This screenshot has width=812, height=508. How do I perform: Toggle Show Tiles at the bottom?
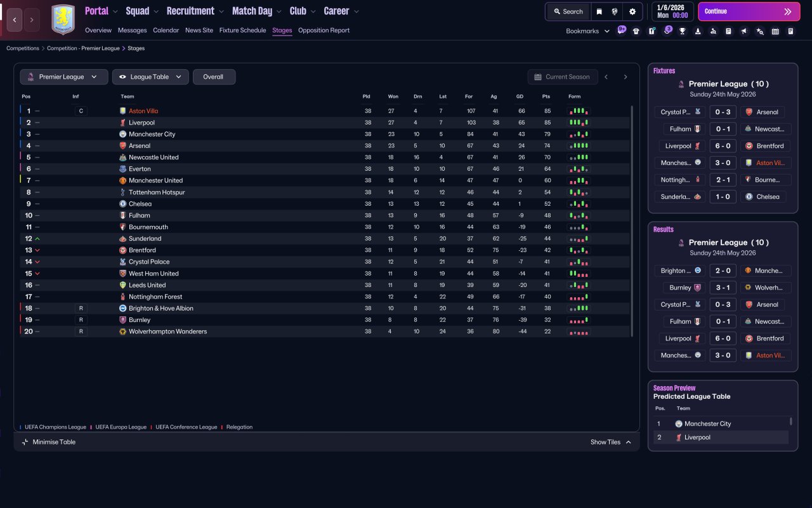[611, 442]
